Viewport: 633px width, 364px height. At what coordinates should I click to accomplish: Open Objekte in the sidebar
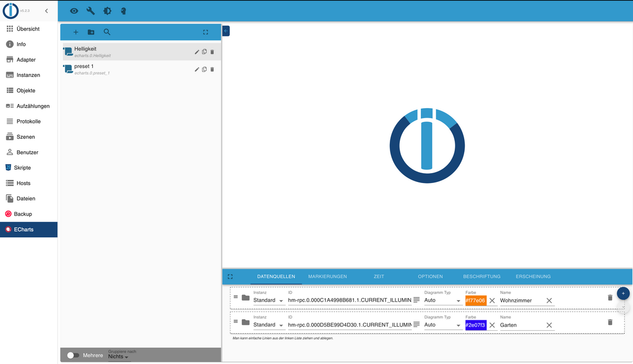coord(29,91)
